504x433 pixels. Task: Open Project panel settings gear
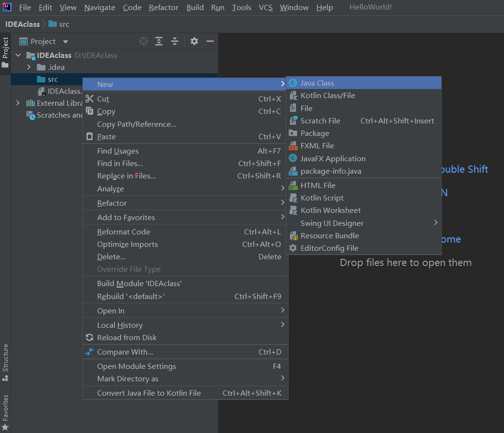point(194,42)
